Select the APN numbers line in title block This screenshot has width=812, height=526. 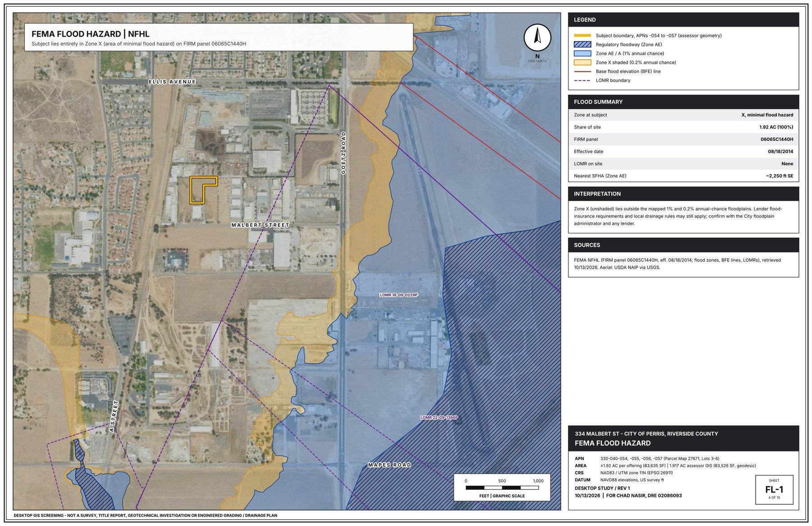(647, 459)
